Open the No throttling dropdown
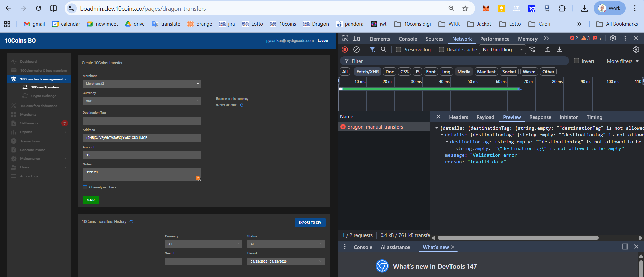644x277 pixels. coord(503,50)
